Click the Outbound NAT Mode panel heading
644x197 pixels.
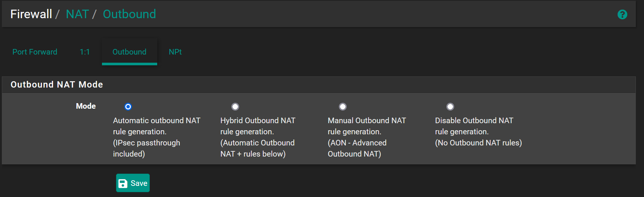pos(57,85)
